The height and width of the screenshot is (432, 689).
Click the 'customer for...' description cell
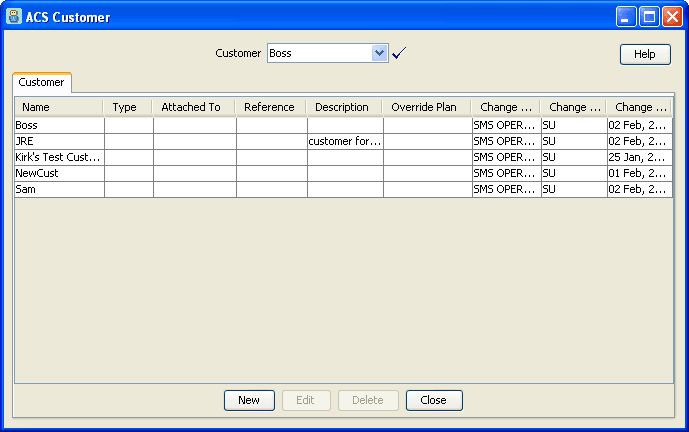(x=345, y=142)
